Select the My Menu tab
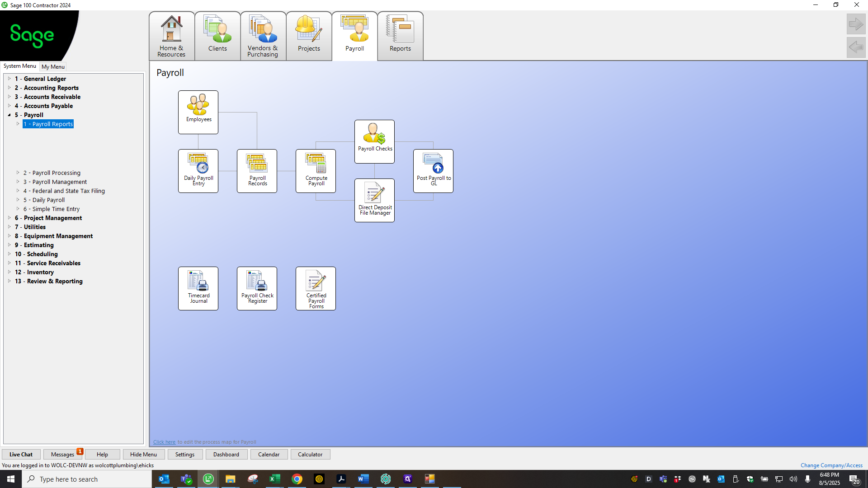 tap(53, 66)
